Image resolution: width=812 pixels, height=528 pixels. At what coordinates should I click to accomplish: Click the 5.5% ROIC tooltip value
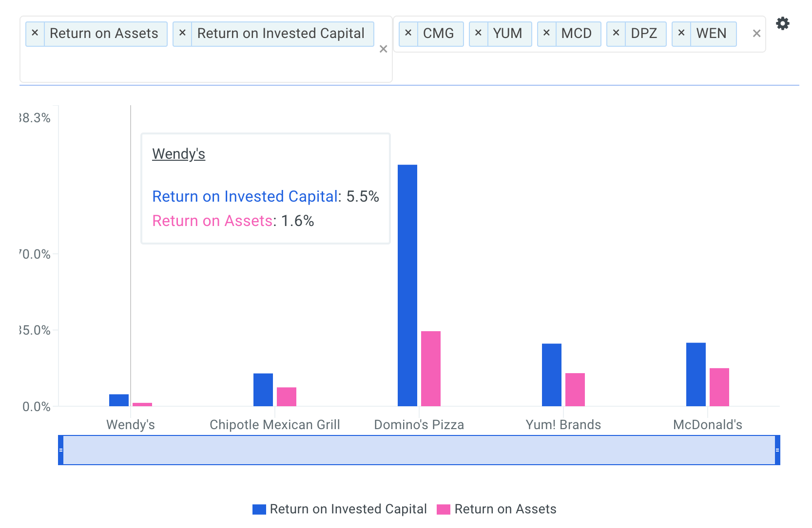(x=363, y=196)
